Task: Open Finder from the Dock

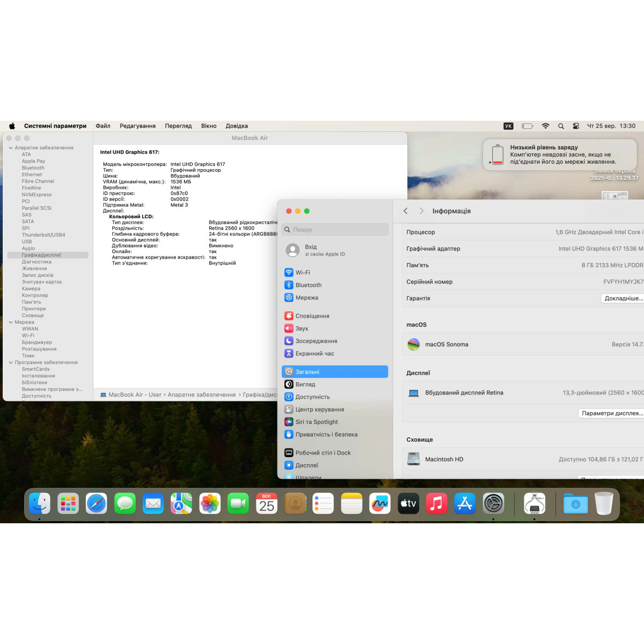Action: tap(40, 503)
